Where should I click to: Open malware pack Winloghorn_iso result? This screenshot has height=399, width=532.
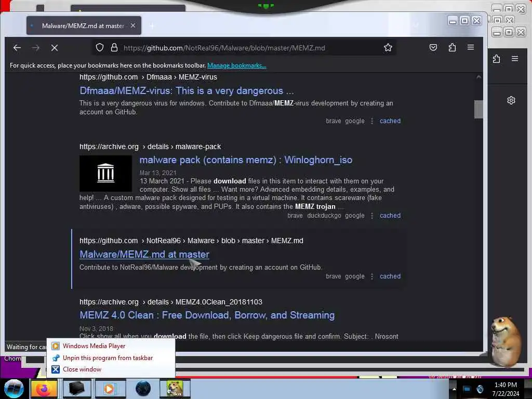point(246,160)
